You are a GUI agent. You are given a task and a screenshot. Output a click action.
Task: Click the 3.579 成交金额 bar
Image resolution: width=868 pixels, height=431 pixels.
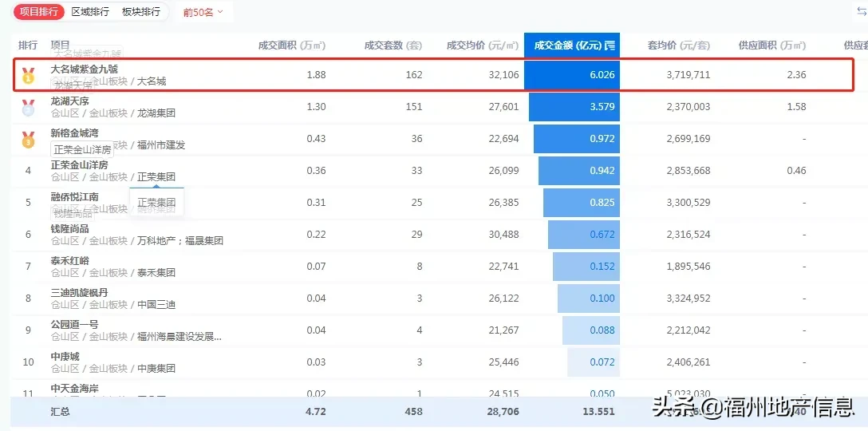click(574, 107)
